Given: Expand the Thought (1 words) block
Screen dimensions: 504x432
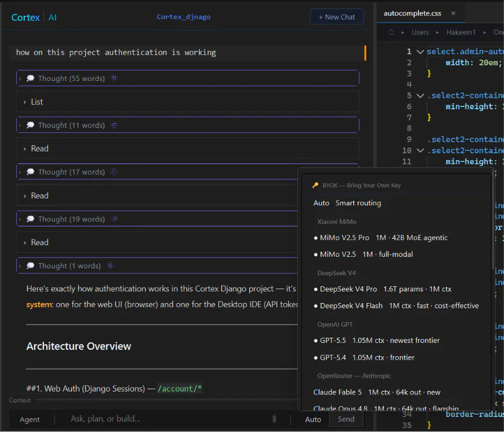Looking at the screenshot, I should (x=157, y=265).
